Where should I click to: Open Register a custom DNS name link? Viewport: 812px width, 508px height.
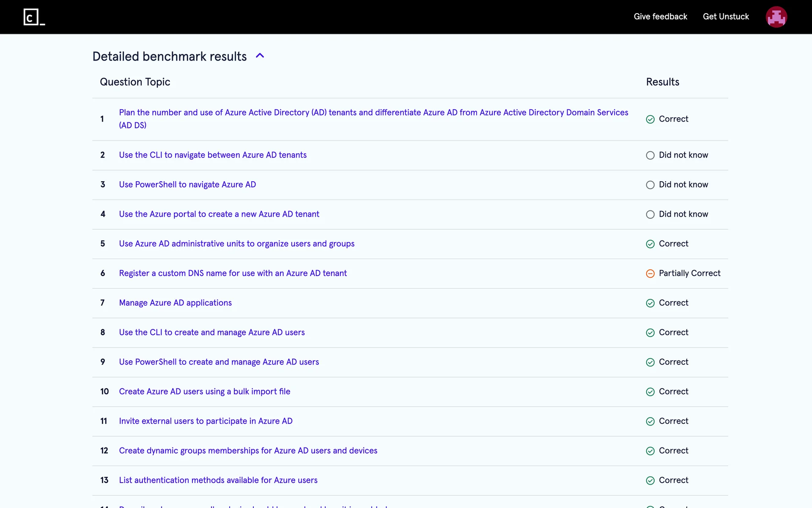click(233, 273)
